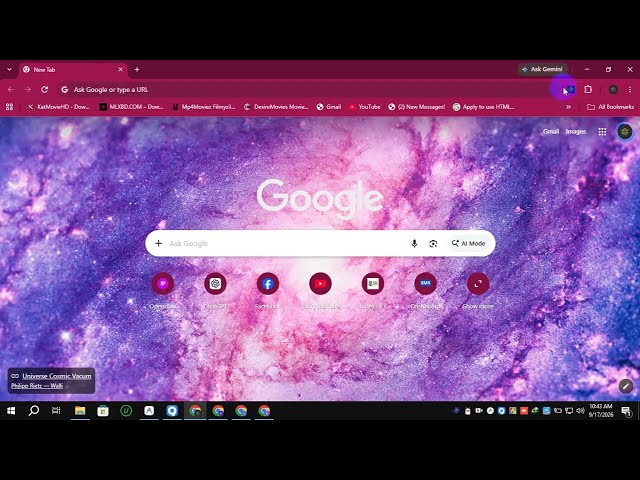Open Images link at top right

pos(576,131)
